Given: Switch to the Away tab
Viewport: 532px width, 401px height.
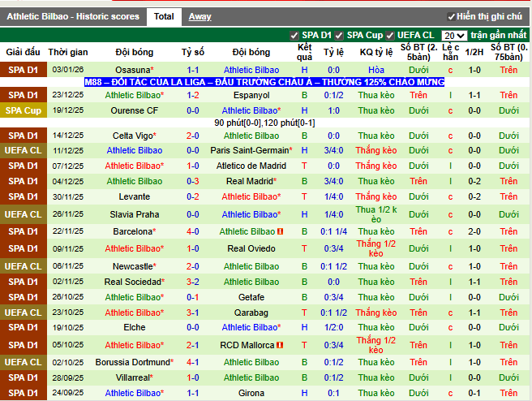Looking at the screenshot, I should click(x=199, y=16).
